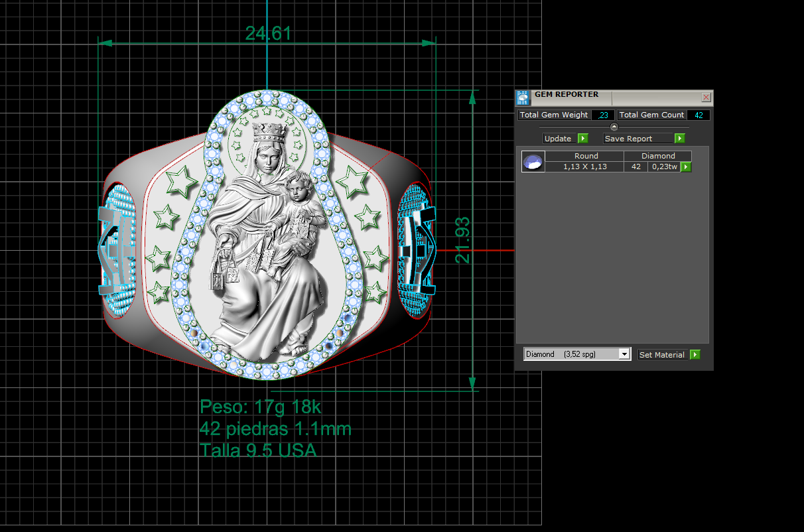Click the Gem Reporter panel icon
This screenshot has height=532, width=804.
(523, 98)
